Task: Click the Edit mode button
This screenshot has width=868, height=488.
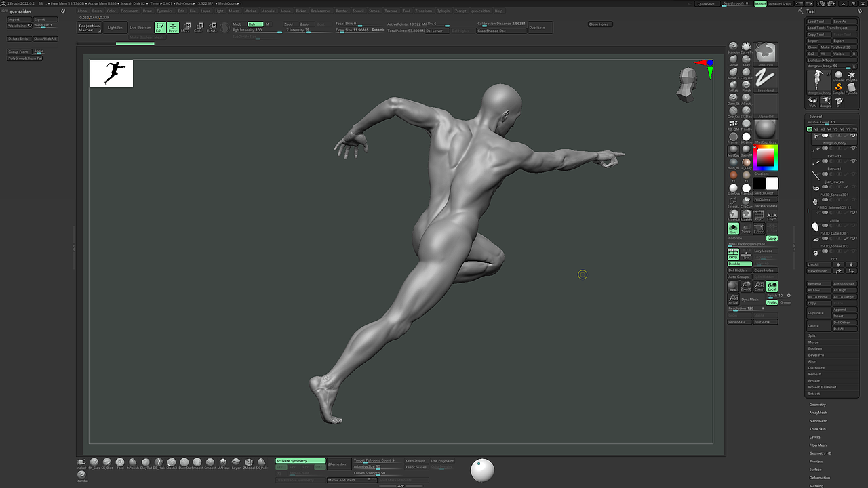Action: click(x=159, y=28)
